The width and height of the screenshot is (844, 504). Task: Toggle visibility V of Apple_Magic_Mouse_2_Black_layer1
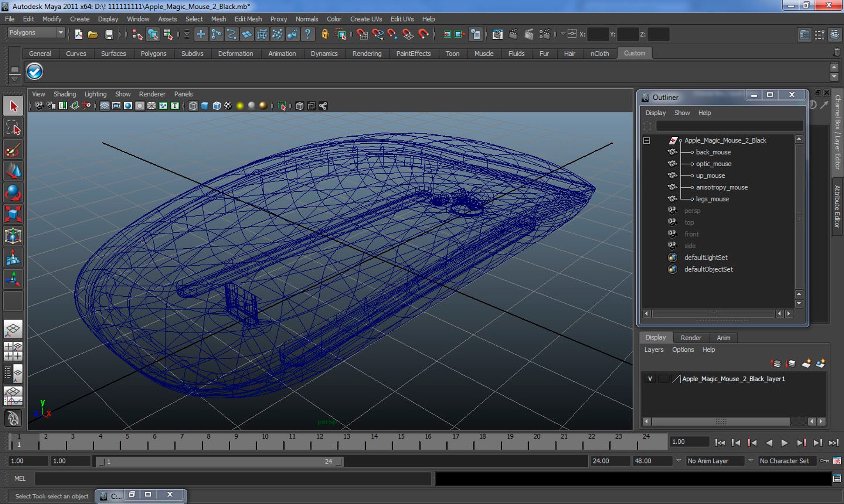[650, 379]
